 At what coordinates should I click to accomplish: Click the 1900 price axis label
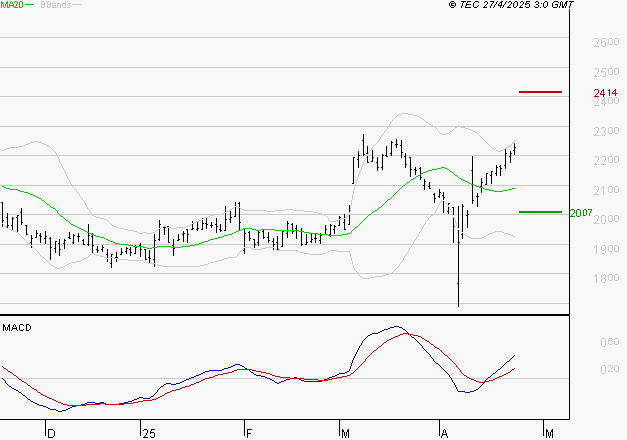click(x=606, y=249)
